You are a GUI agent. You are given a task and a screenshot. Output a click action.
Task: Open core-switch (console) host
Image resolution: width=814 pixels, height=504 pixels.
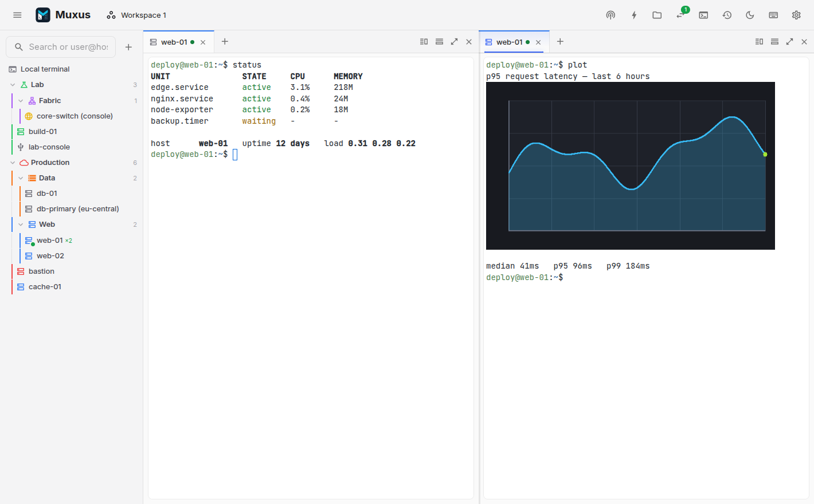coord(75,116)
